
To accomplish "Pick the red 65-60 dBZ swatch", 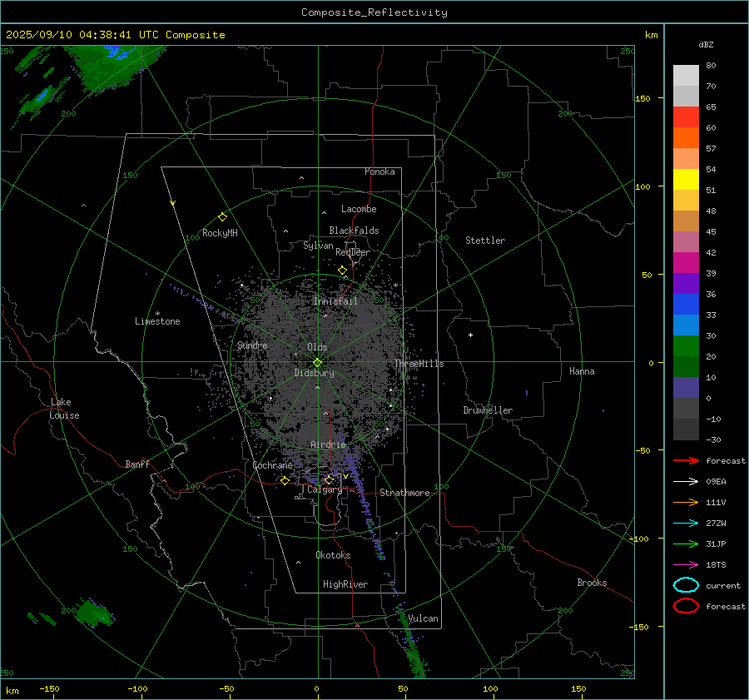I will coord(686,117).
